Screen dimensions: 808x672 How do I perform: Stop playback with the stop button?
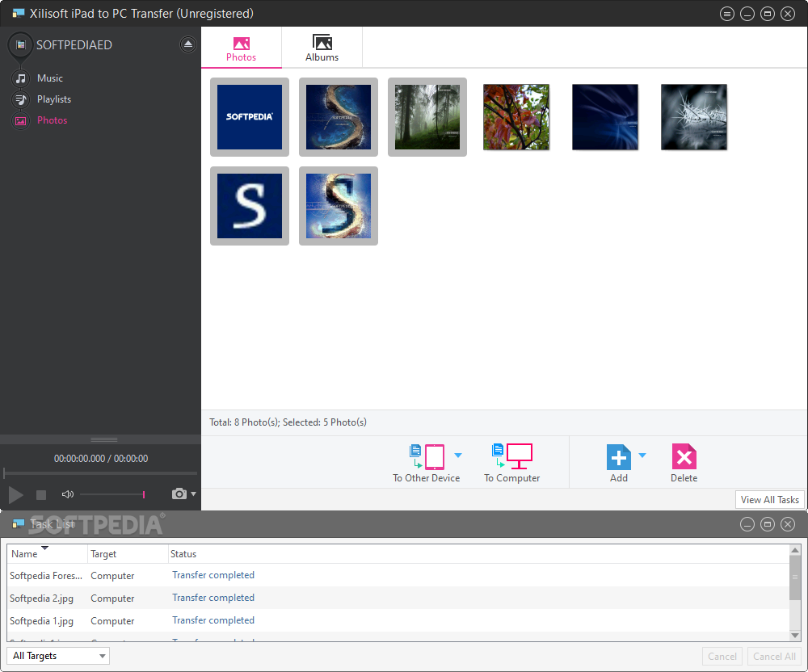41,495
